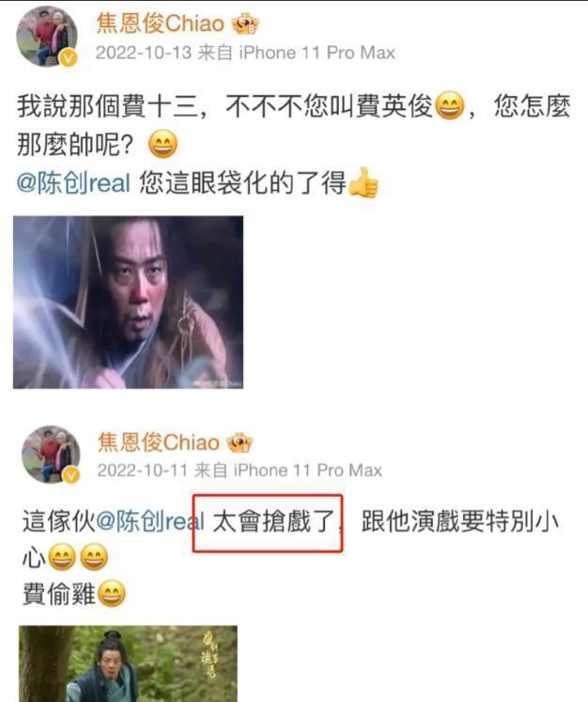Click the crown member icon beside the first username
Viewport: 588px width, 702px height.
pyautogui.click(x=246, y=23)
